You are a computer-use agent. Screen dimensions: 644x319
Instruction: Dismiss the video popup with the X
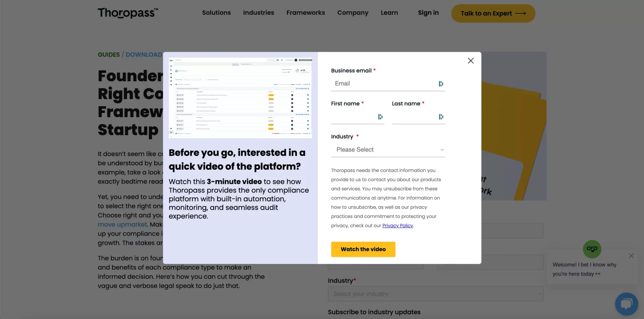[471, 61]
